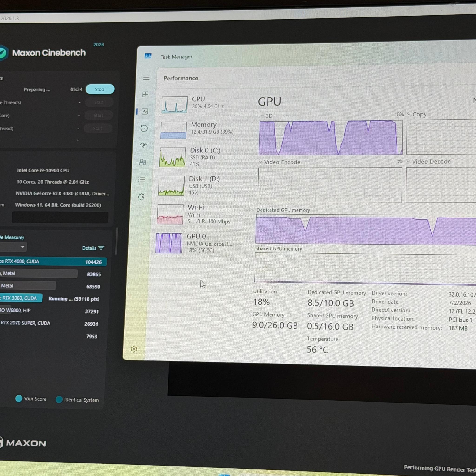Click the 3D engine usage graph

tap(331, 138)
